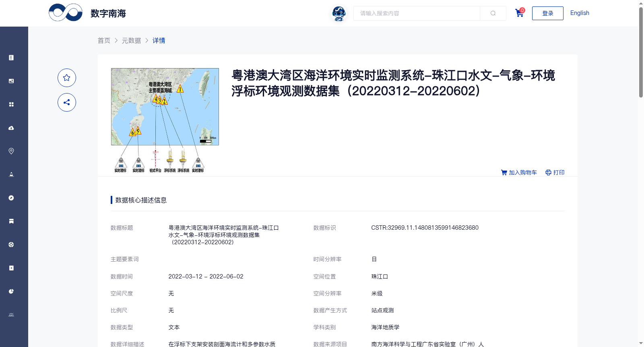Open the shopping cart
This screenshot has width=644, height=347.
point(520,13)
